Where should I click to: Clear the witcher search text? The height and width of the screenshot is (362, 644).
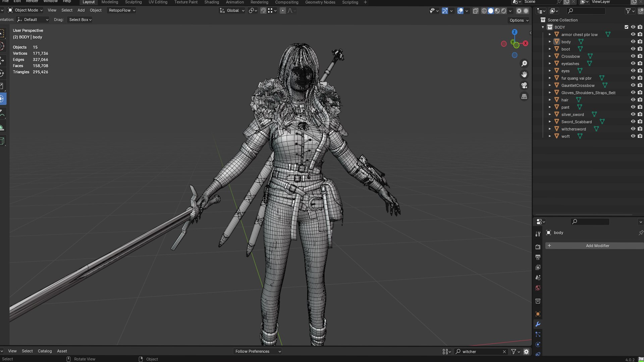coord(504,352)
